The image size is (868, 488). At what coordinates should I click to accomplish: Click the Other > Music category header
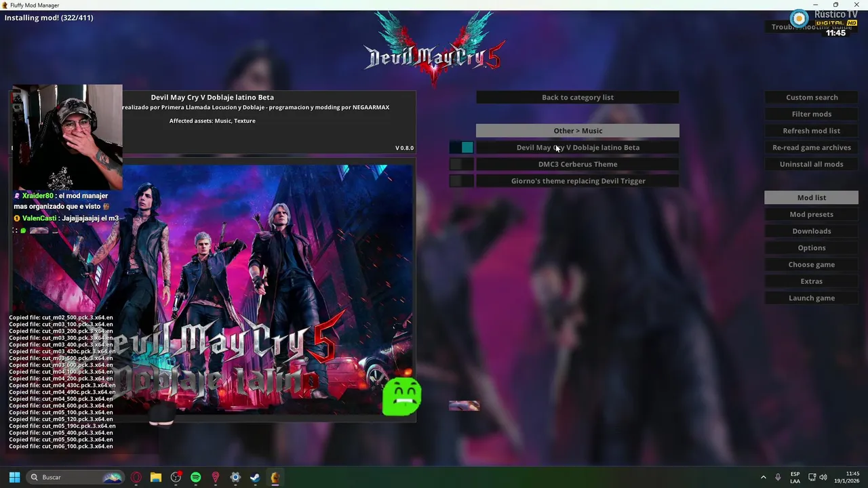point(577,131)
